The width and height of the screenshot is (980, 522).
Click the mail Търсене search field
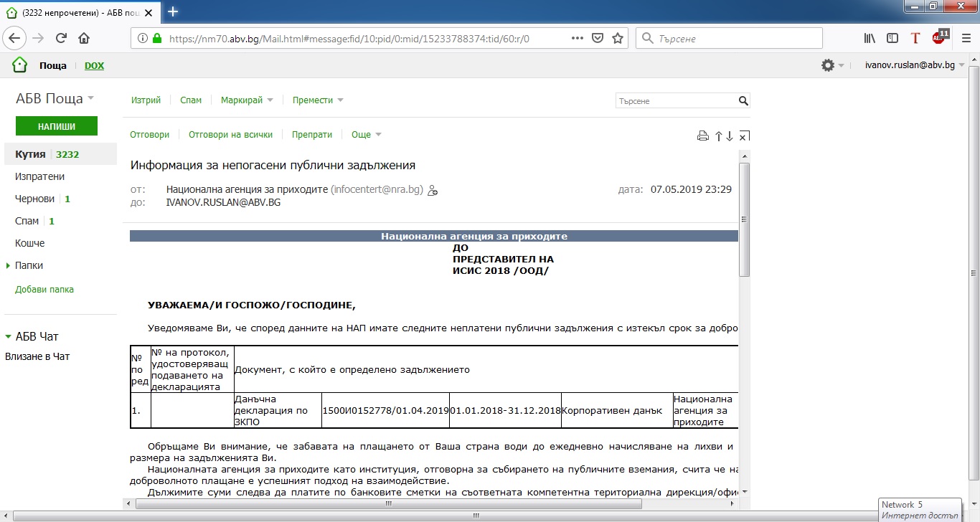(x=677, y=101)
